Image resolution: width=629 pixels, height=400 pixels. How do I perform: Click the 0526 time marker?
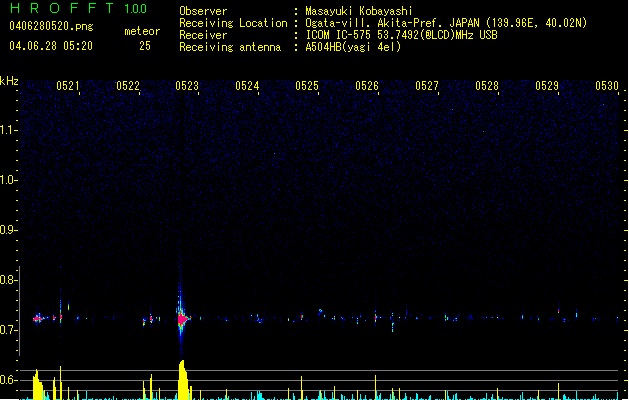coord(367,86)
